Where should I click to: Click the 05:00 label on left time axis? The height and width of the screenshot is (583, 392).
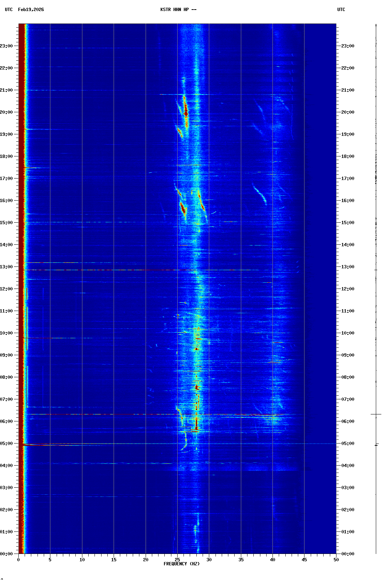tap(6, 444)
